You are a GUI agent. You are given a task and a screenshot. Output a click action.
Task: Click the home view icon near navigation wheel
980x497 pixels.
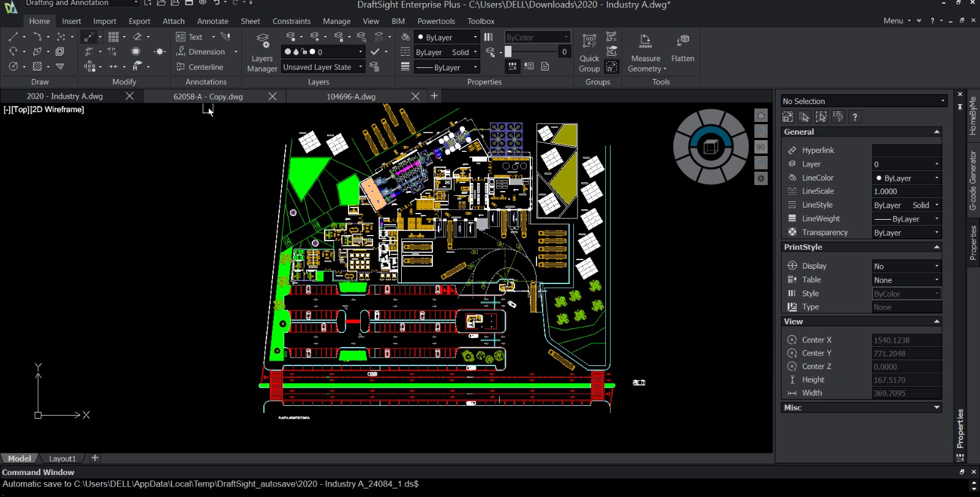[x=761, y=116]
